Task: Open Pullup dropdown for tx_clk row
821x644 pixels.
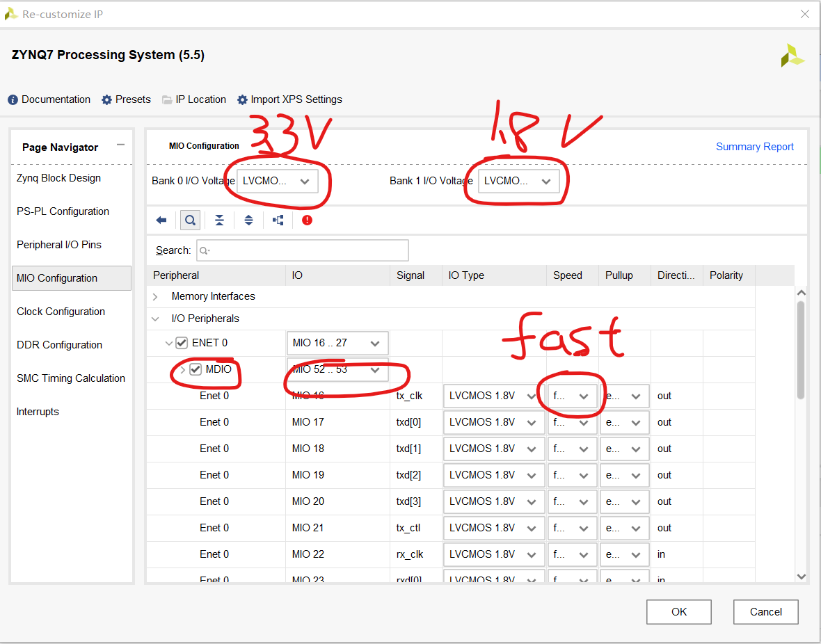Action: tap(624, 396)
